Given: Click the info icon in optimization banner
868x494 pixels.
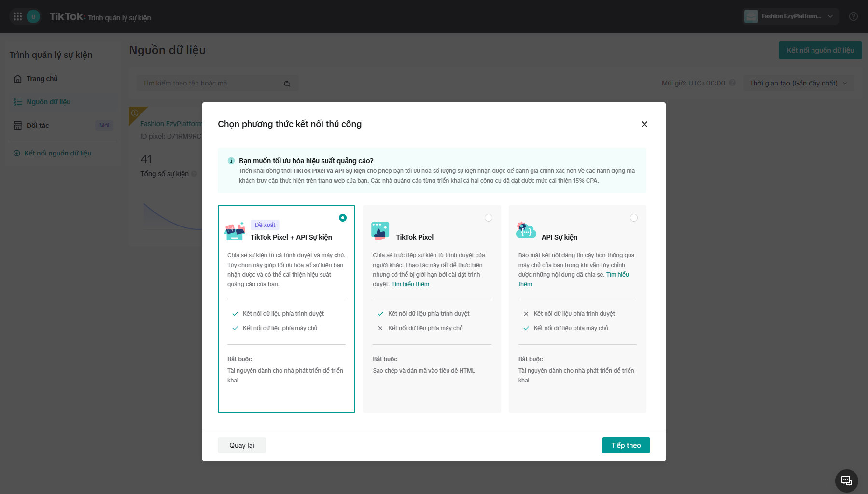Looking at the screenshot, I should 231,161.
